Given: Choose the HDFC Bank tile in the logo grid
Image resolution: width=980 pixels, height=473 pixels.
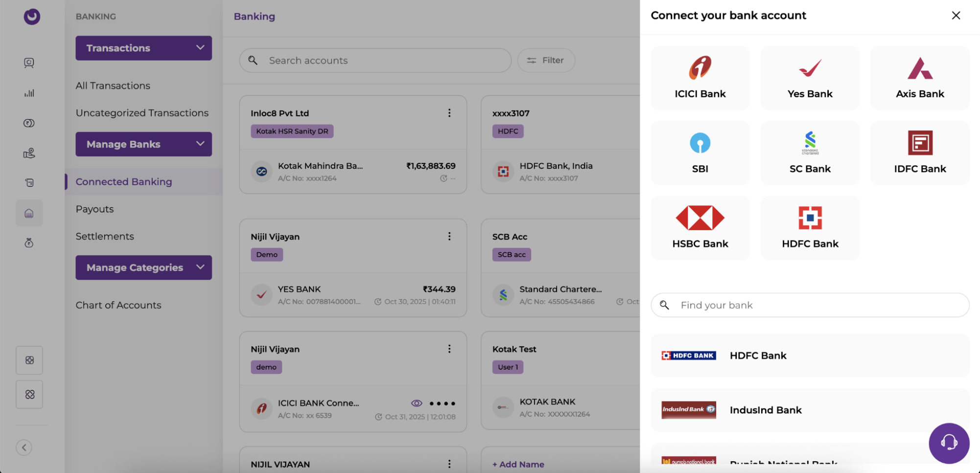Looking at the screenshot, I should 810,228.
